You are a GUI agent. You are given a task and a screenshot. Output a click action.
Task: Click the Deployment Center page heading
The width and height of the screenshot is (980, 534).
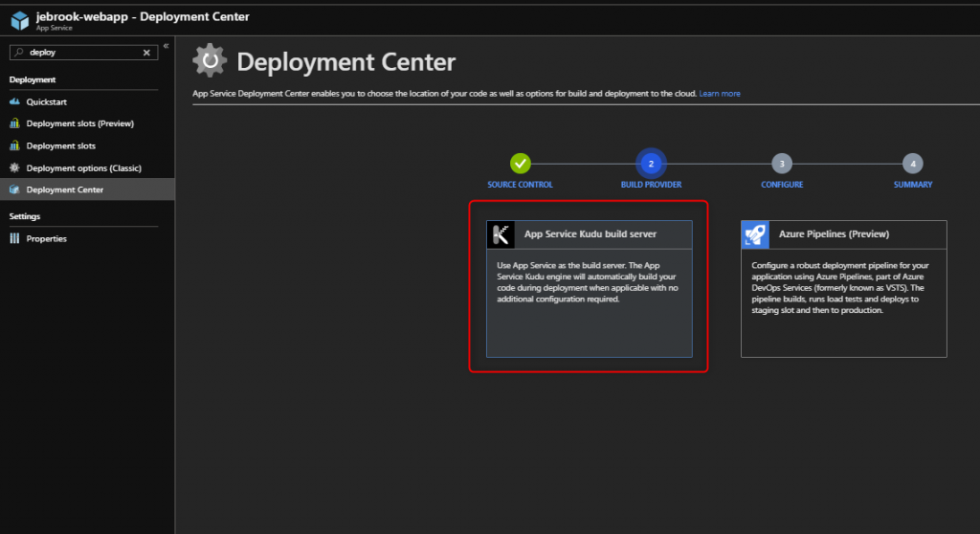pos(345,62)
